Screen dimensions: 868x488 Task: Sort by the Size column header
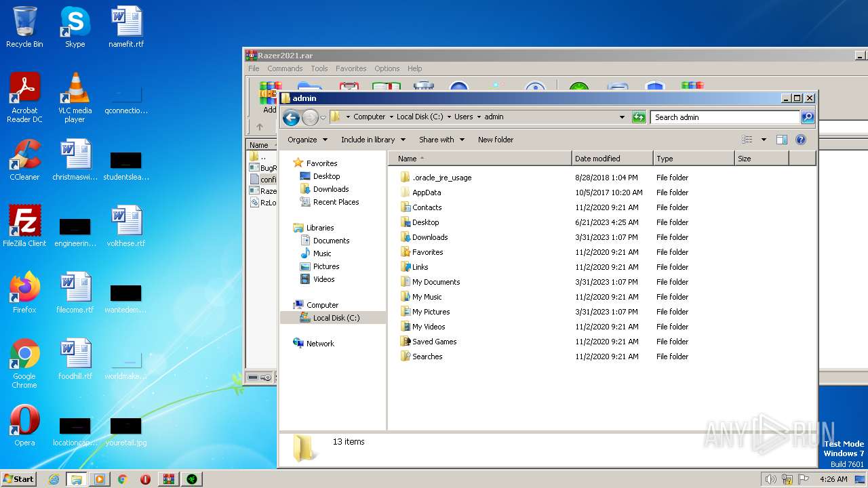click(762, 159)
